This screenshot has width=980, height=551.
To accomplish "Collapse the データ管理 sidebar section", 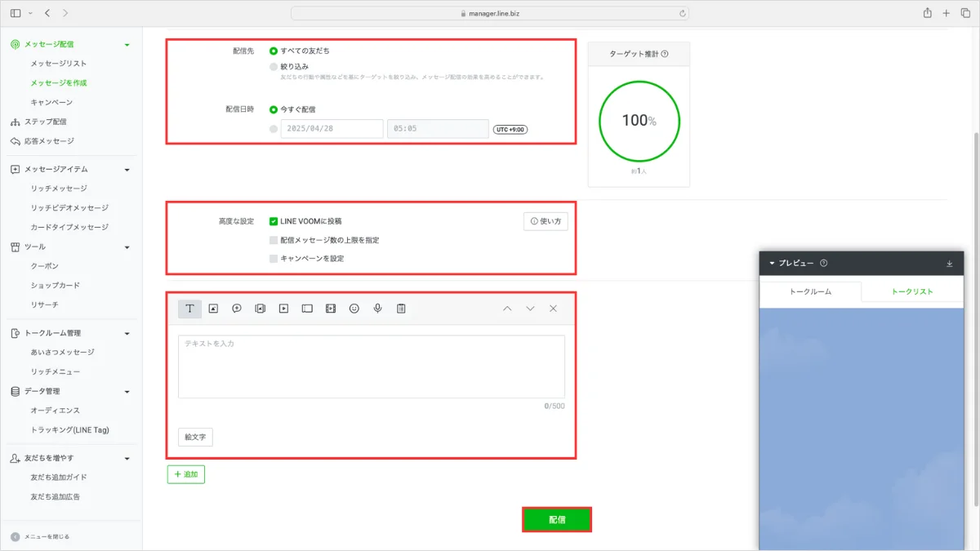I will tap(127, 391).
